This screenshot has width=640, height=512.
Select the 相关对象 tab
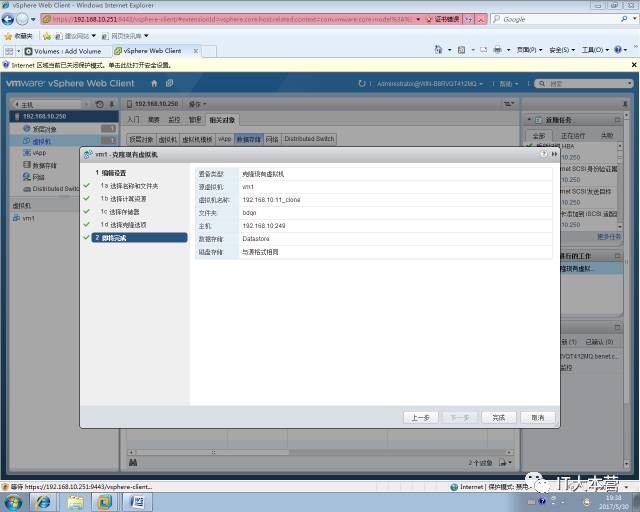point(222,120)
